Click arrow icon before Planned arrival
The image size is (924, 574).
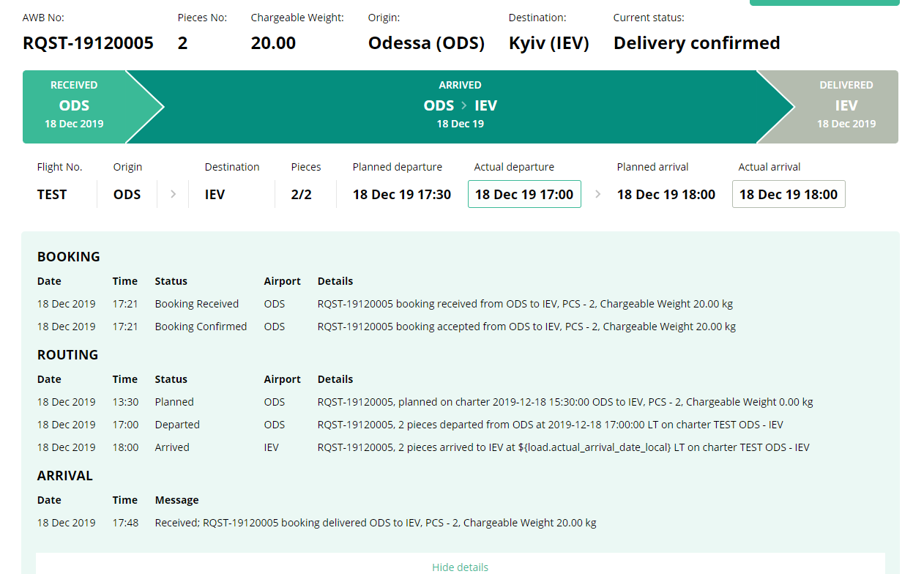(x=598, y=195)
